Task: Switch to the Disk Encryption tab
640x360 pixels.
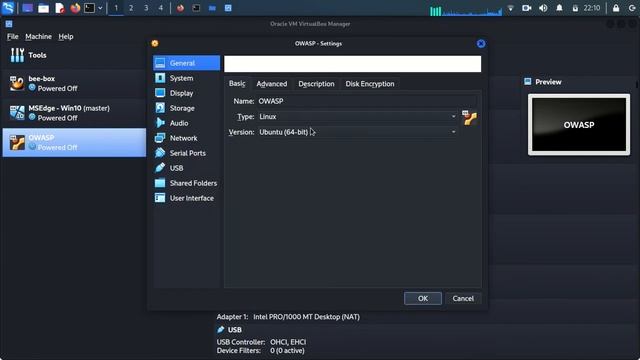Action: [370, 84]
